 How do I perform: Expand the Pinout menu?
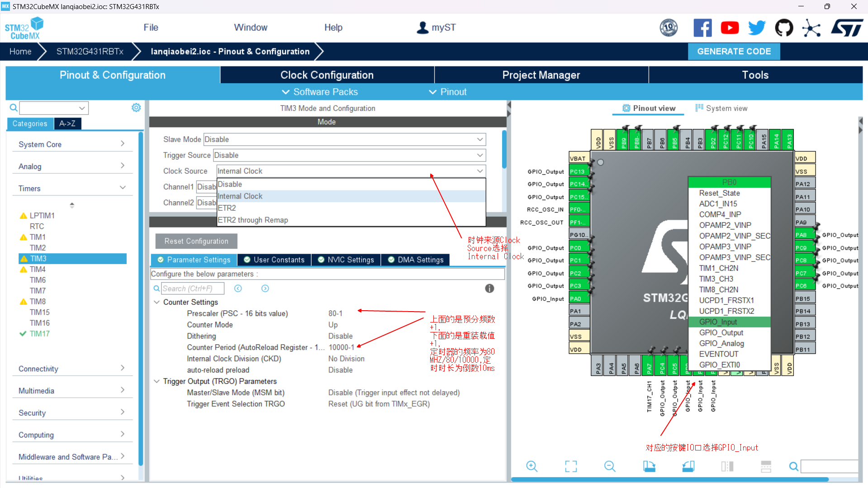point(448,92)
